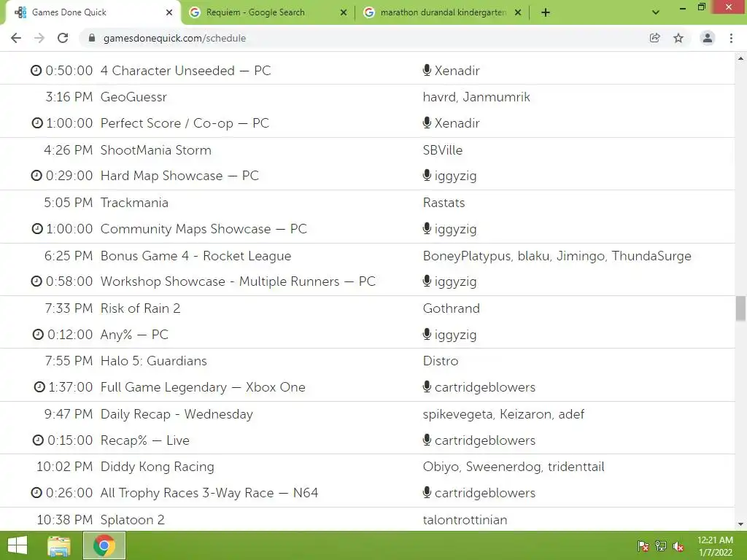Click clock icon beside Community Maps Showcase
This screenshot has width=747, height=560.
click(37, 229)
